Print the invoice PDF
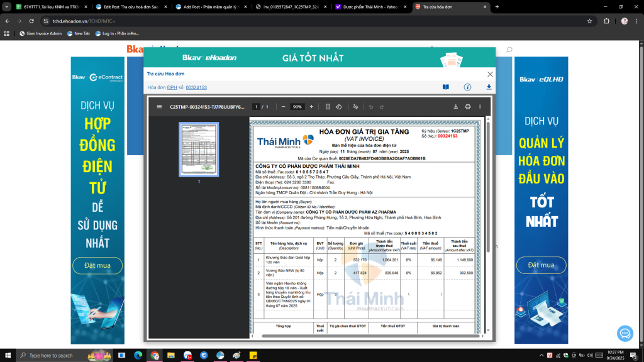The image size is (644, 362). pyautogui.click(x=468, y=107)
